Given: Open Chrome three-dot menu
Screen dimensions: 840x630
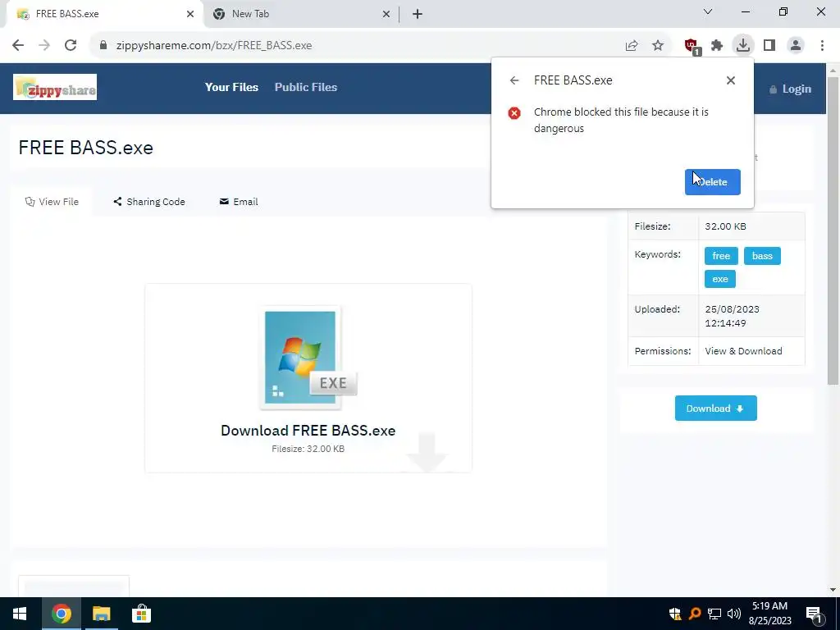Looking at the screenshot, I should (x=822, y=46).
